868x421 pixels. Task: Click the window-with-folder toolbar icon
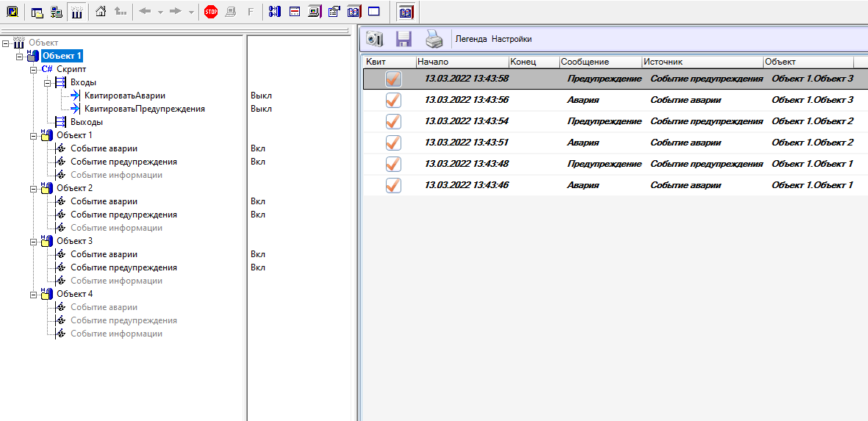37,12
